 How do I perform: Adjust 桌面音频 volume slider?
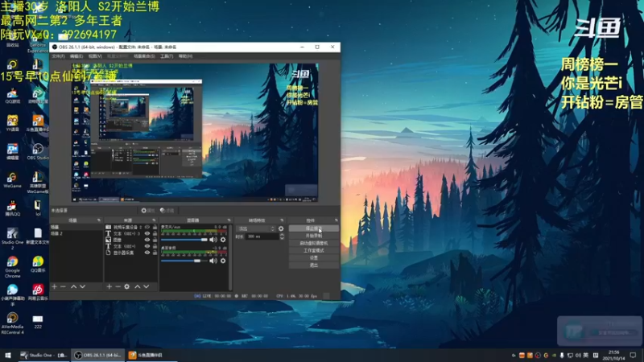(184, 261)
